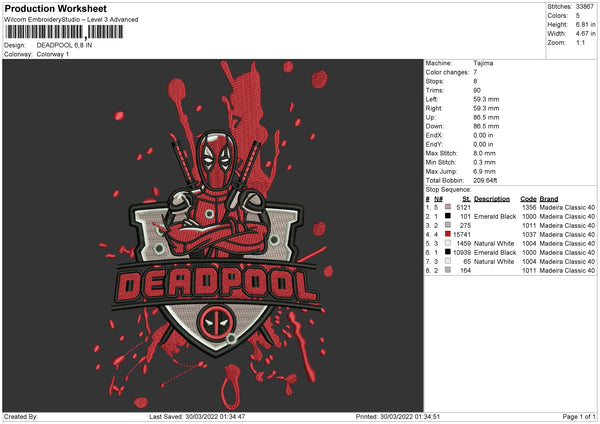Click the Page 1 of 1 indicator

(x=579, y=417)
